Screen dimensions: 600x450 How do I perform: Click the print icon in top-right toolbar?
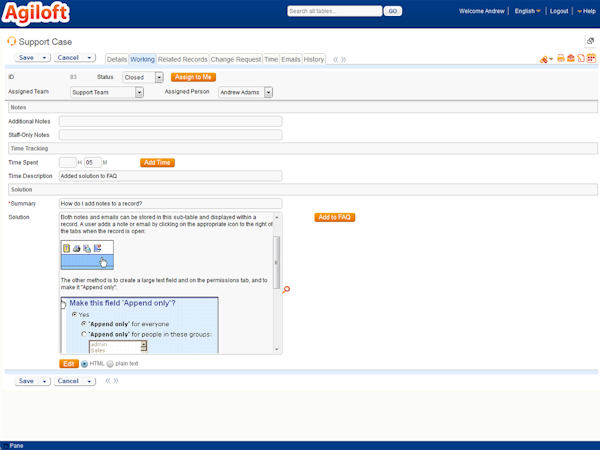(x=560, y=59)
